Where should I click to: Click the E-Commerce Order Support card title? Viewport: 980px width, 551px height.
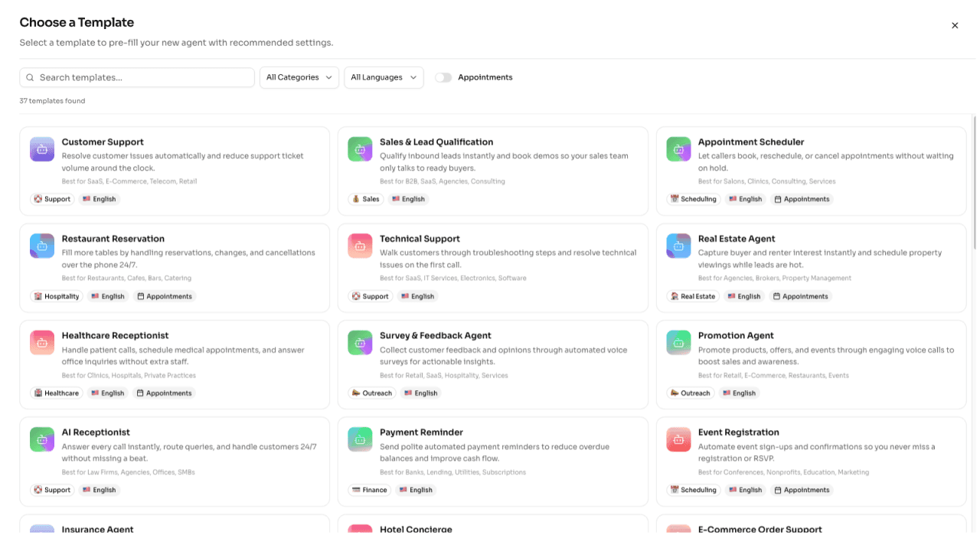tap(760, 529)
